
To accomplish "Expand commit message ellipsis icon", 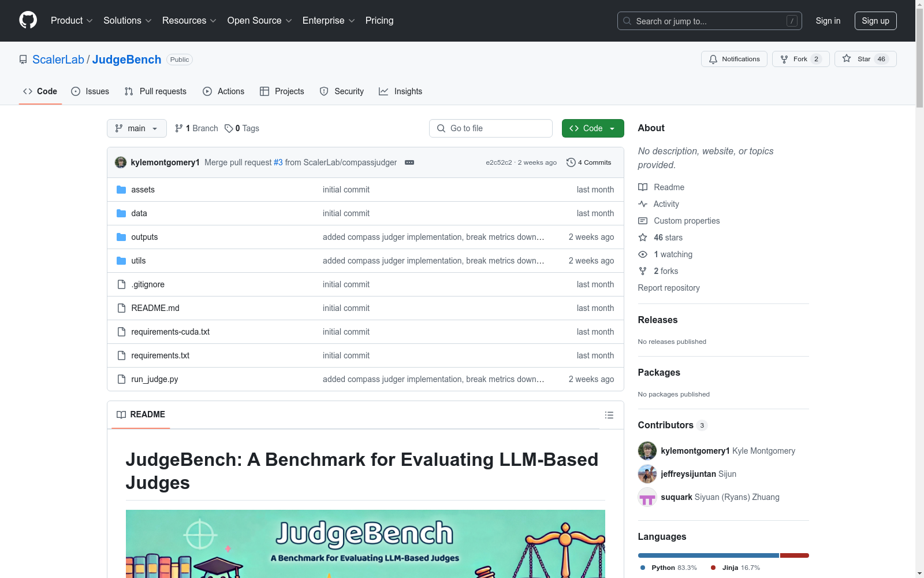I will click(x=409, y=162).
